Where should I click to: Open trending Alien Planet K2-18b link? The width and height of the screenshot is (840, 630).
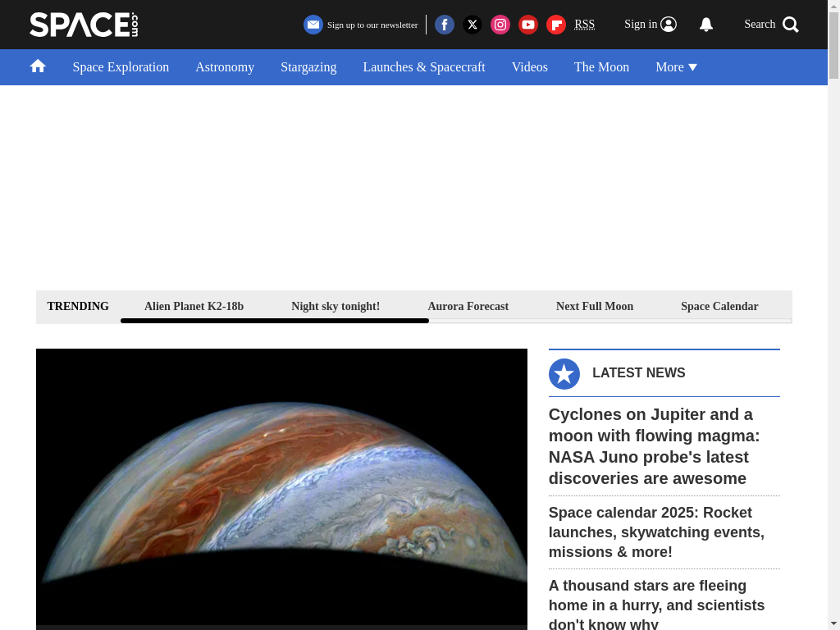(x=194, y=307)
